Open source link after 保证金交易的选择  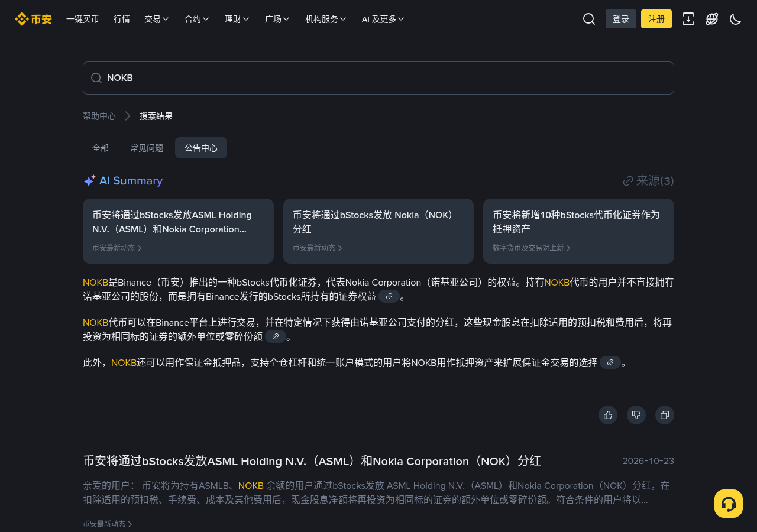click(610, 363)
